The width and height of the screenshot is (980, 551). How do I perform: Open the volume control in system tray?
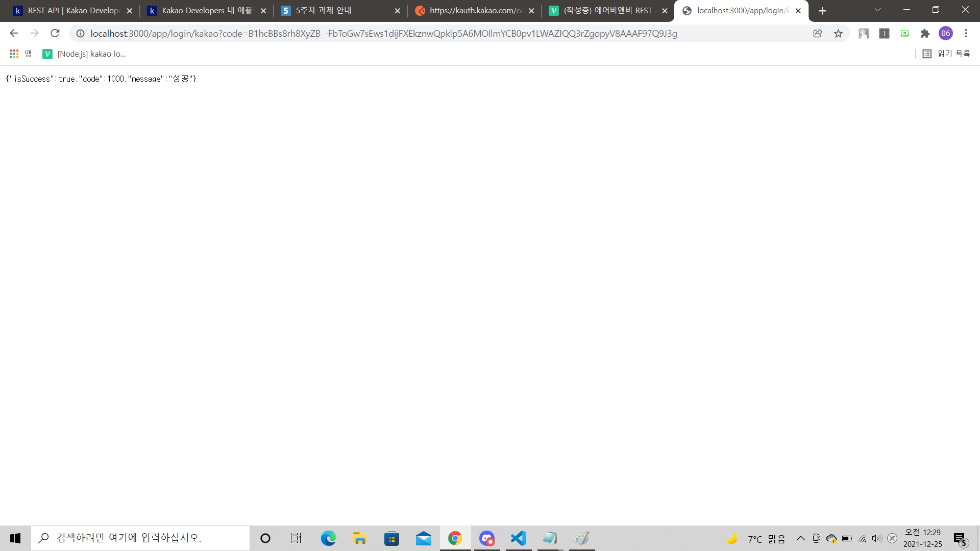pos(877,538)
